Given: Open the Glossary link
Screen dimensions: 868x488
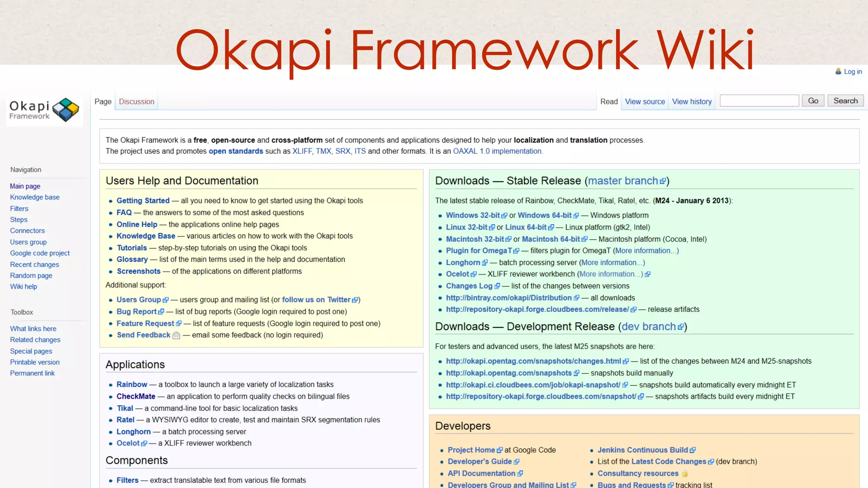Looking at the screenshot, I should pyautogui.click(x=132, y=259).
